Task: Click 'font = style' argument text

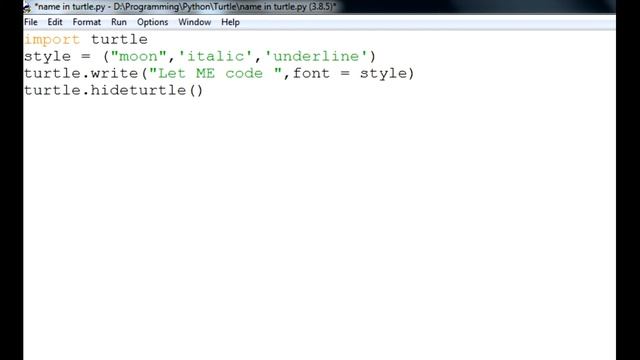Action: 350,73
